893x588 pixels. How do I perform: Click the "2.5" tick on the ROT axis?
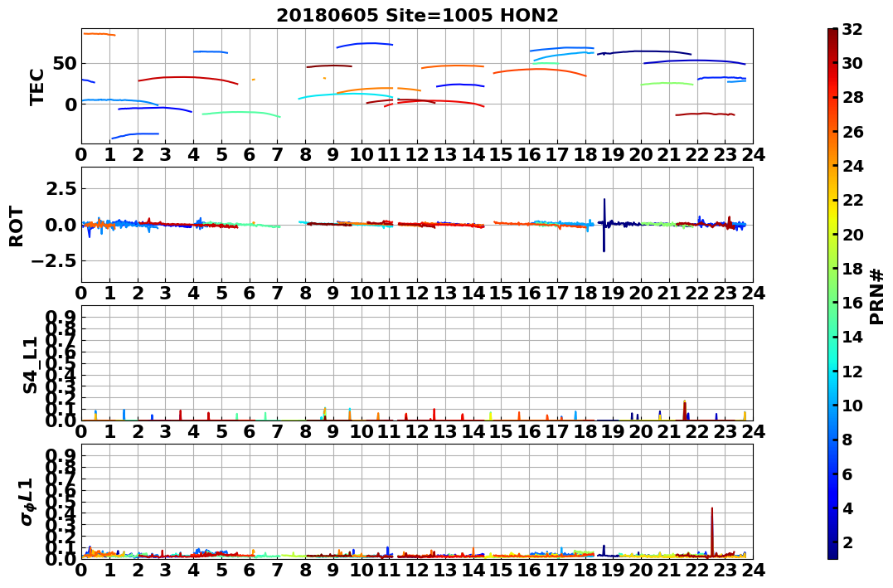click(x=61, y=188)
